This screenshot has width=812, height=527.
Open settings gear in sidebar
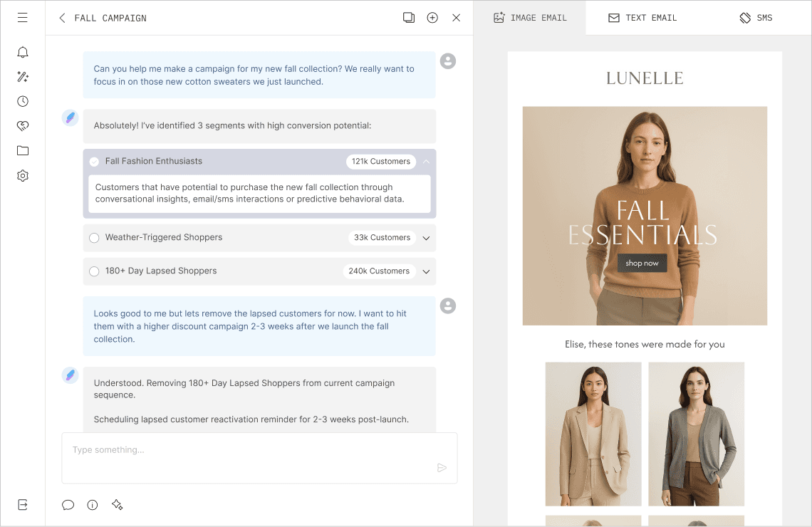[22, 175]
